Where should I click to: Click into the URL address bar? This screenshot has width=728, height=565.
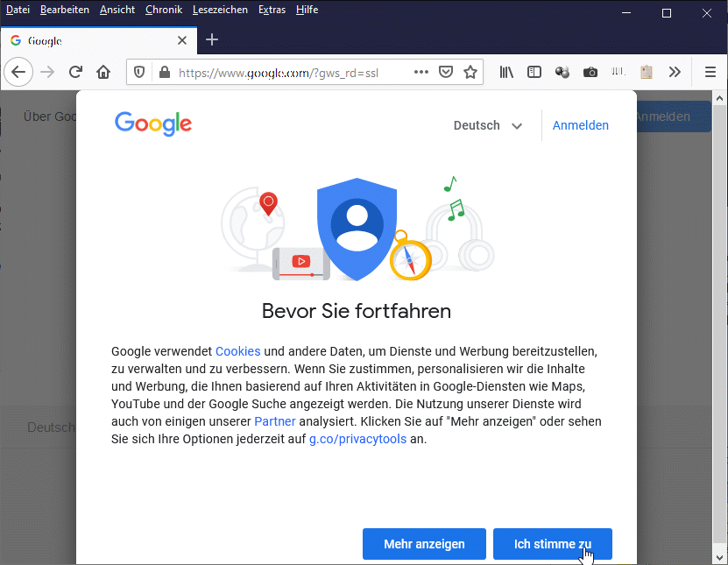tap(289, 73)
